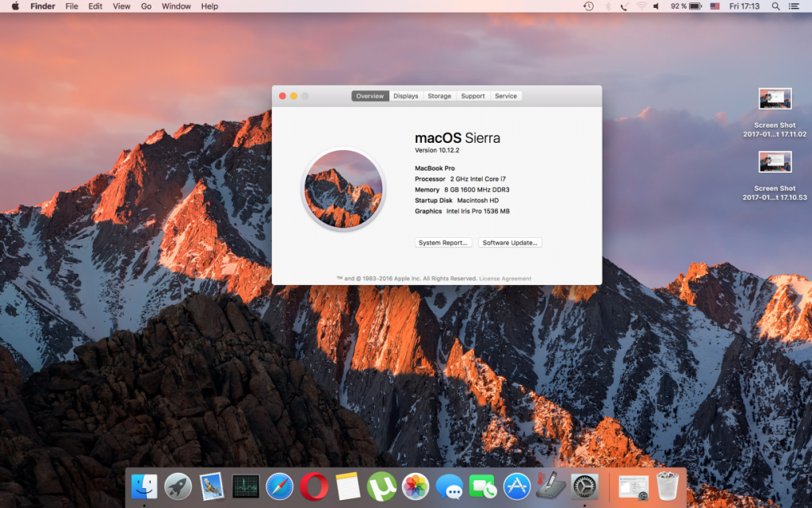The width and height of the screenshot is (812, 508).
Task: Open Activity Monitor from the dock
Action: (246, 486)
